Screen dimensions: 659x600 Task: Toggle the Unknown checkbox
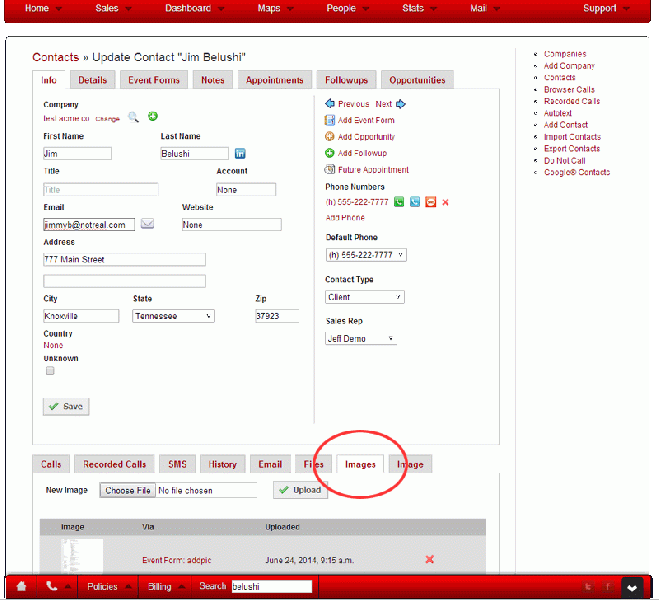point(50,371)
